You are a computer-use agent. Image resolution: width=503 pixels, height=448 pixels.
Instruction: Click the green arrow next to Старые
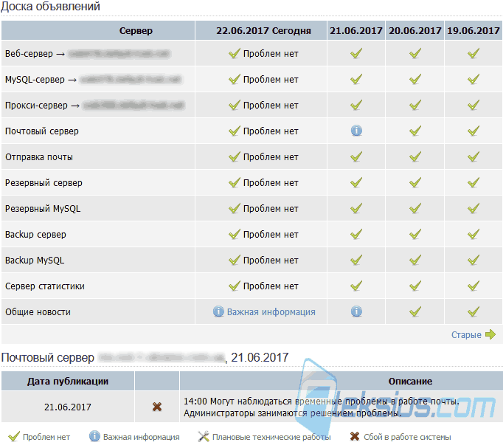(x=490, y=334)
